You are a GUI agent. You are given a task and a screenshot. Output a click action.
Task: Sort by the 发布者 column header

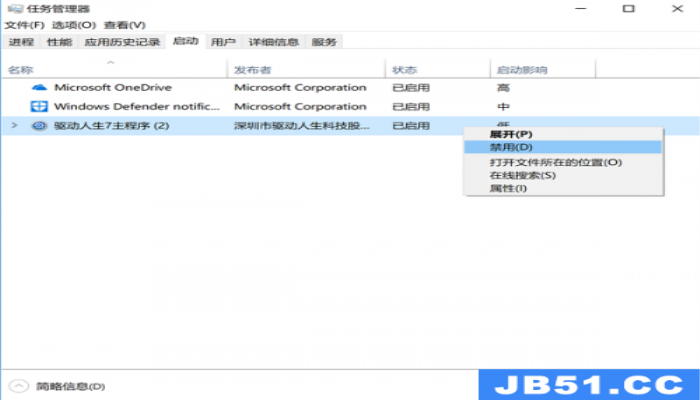(306, 70)
